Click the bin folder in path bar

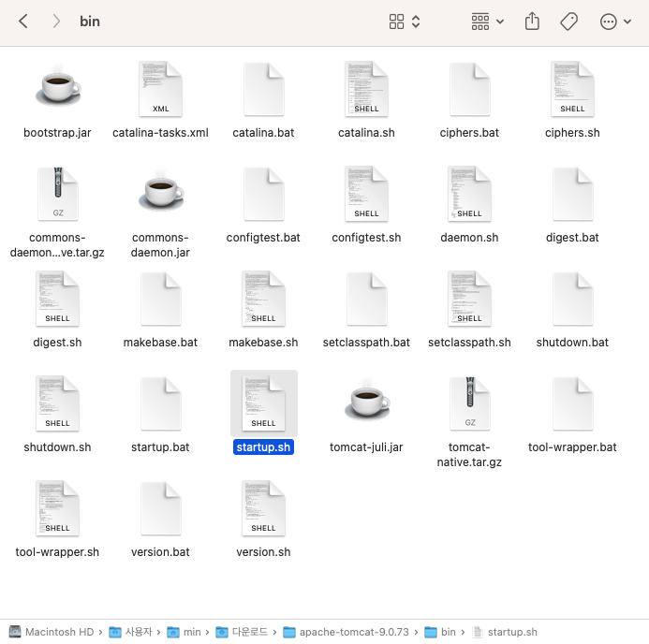[x=440, y=632]
